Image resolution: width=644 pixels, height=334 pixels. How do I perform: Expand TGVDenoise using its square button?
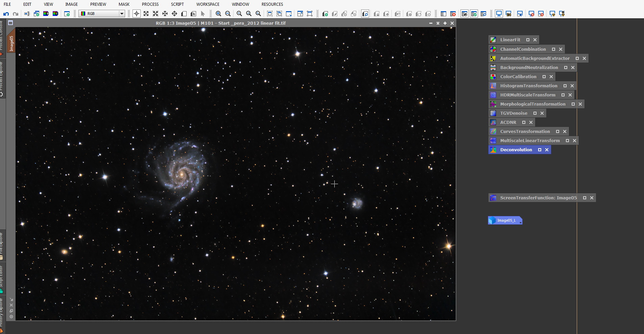coord(535,113)
